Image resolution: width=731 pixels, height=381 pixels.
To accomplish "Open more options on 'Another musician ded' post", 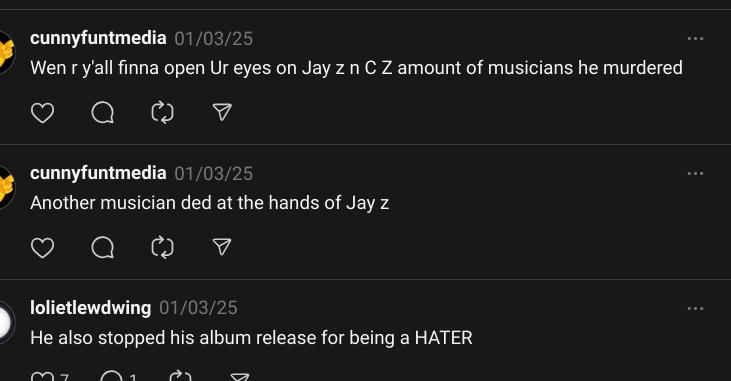I will coord(695,173).
